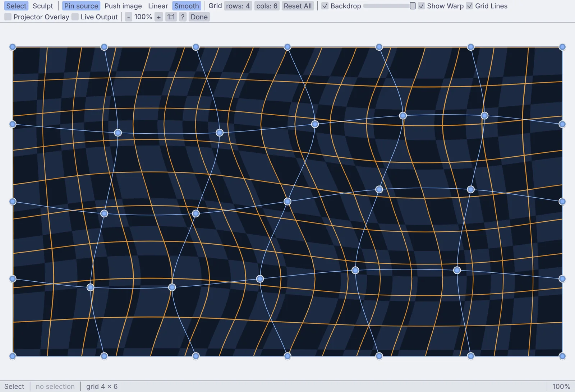
Task: Click the 'grid 4 × 6' status text
Action: pyautogui.click(x=102, y=387)
